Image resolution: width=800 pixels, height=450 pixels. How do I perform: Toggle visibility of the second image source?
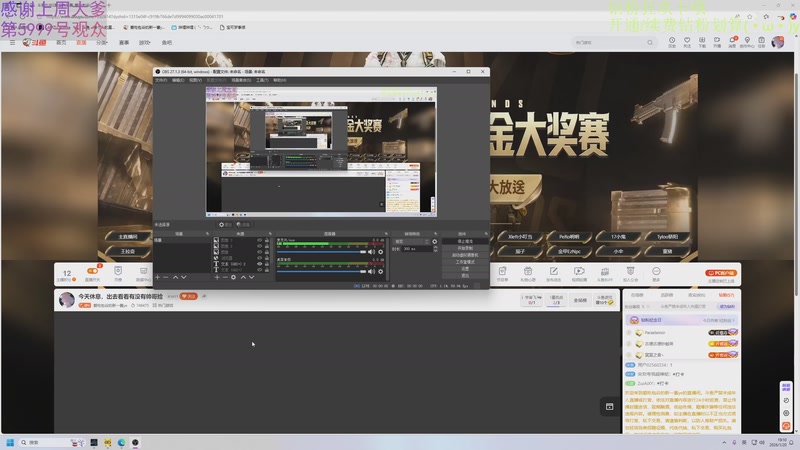(259, 246)
